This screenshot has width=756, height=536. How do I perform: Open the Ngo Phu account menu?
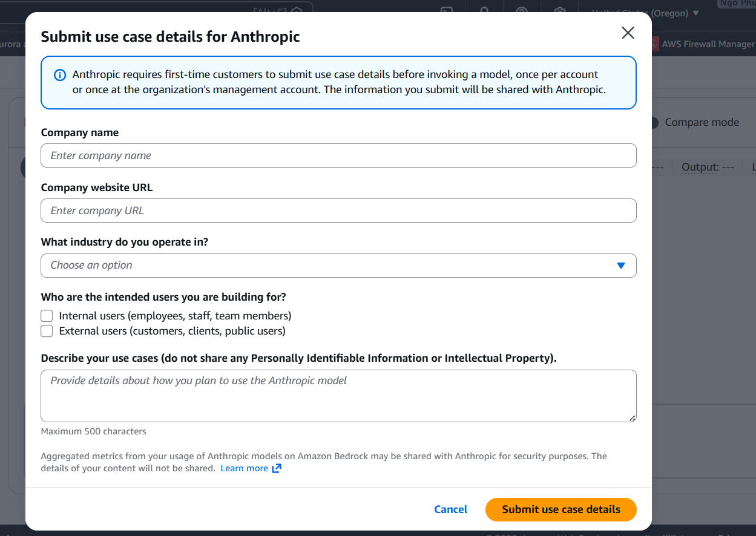point(737,4)
